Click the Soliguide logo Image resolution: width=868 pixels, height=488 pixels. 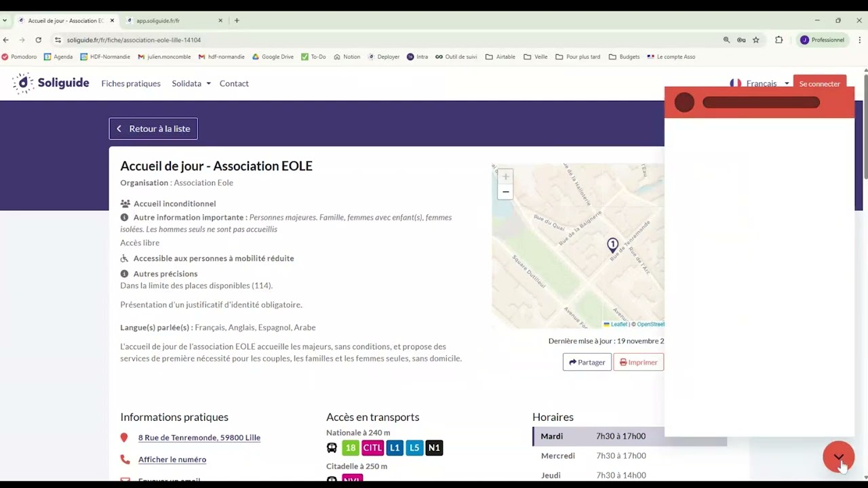51,83
